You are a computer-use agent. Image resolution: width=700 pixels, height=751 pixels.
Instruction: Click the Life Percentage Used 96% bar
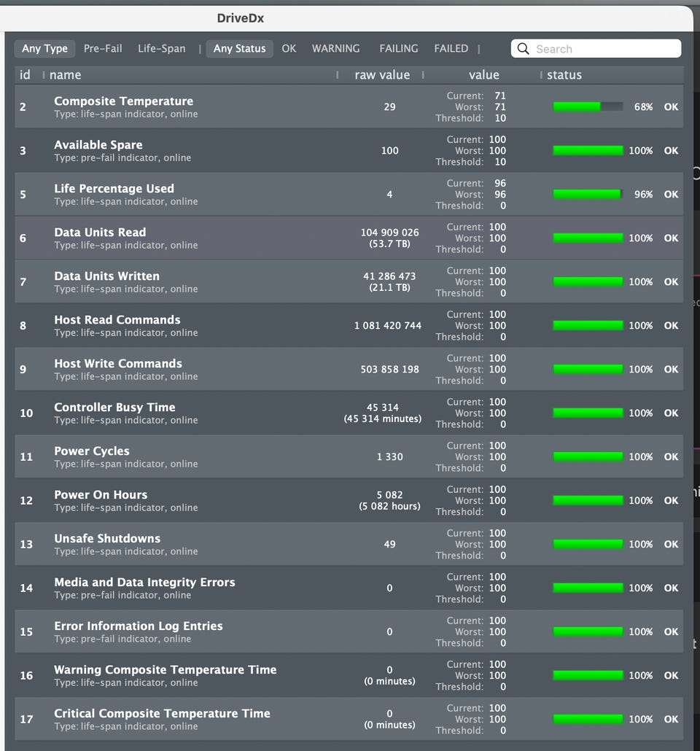tap(588, 194)
